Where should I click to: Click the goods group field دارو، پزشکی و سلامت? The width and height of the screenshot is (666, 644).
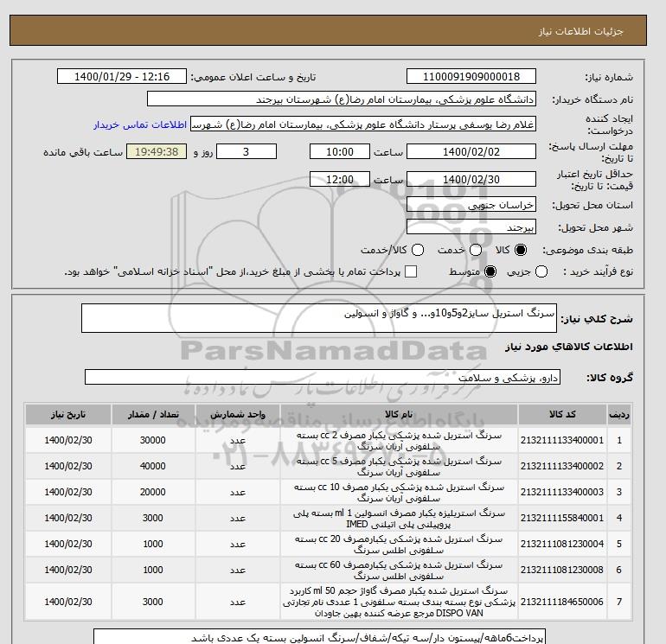tap(323, 377)
